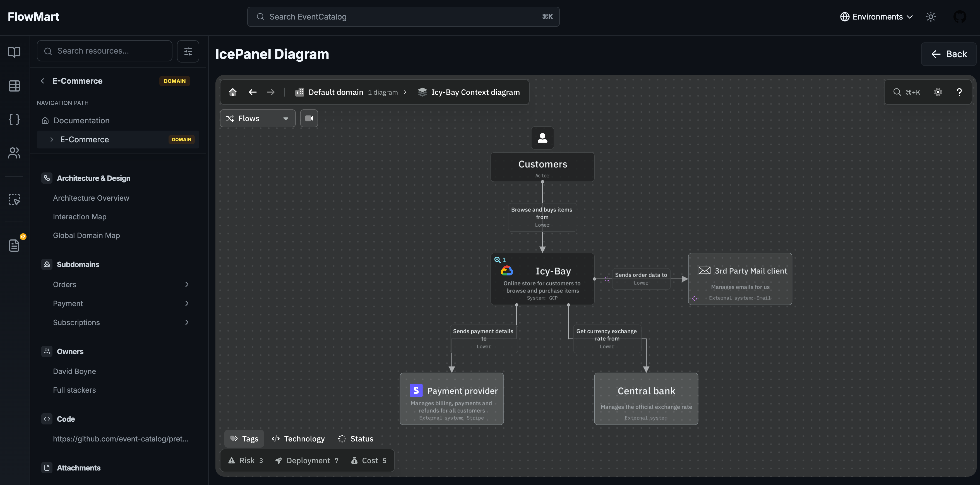Click the video camera presentation icon
The height and width of the screenshot is (485, 980).
pos(309,118)
